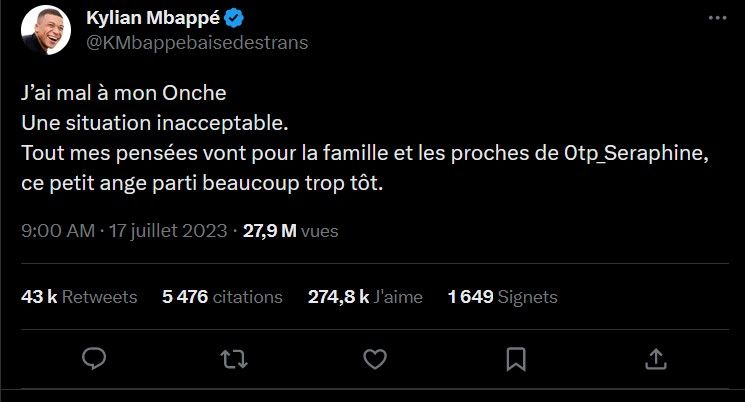
Task: Click the date 17 juillet 2023
Action: point(167,231)
